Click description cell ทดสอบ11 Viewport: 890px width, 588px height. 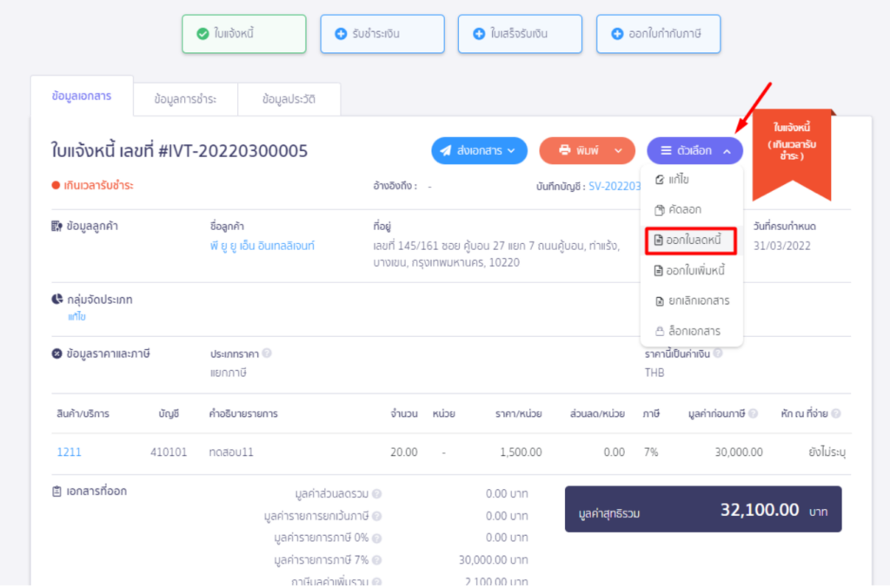pyautogui.click(x=231, y=453)
